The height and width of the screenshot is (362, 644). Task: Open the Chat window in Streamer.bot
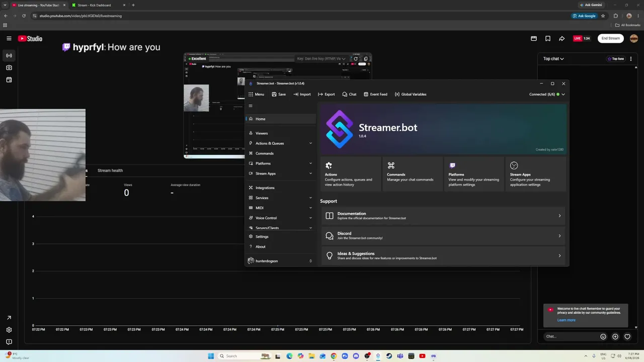pyautogui.click(x=349, y=94)
